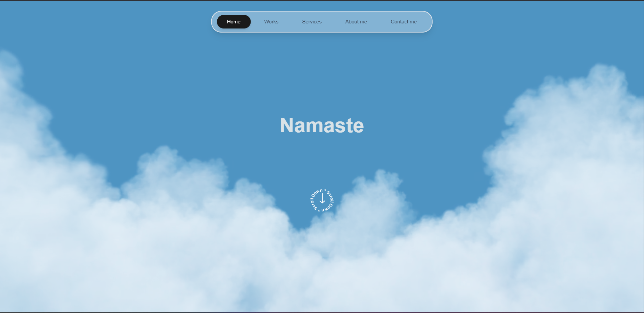
Task: Click the Namaste heading text
Action: pyautogui.click(x=322, y=125)
